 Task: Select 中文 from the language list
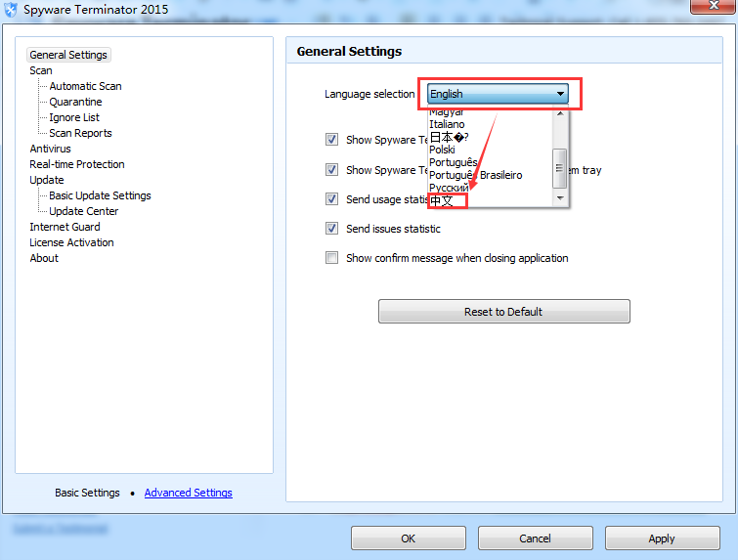pos(443,200)
